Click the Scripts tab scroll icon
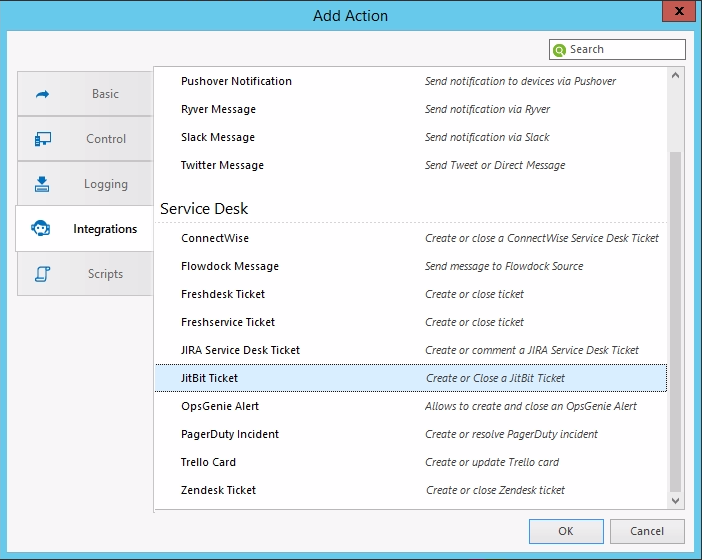Viewport: 702px width, 560px height. (x=43, y=274)
